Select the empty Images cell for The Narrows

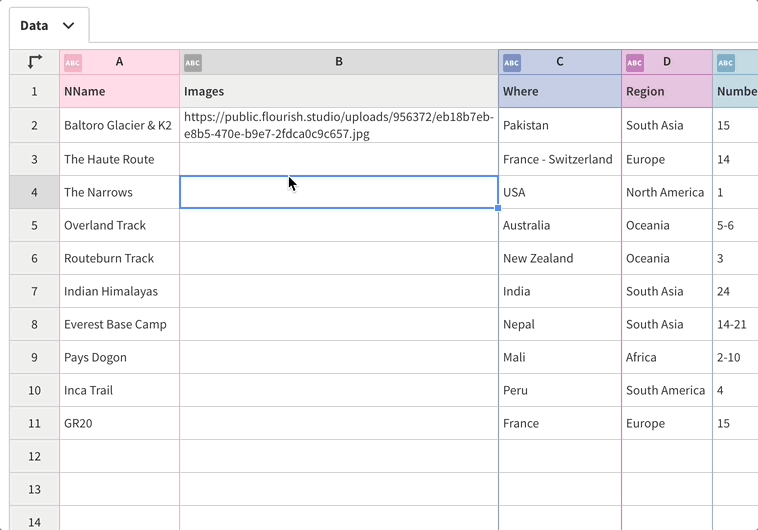[339, 192]
